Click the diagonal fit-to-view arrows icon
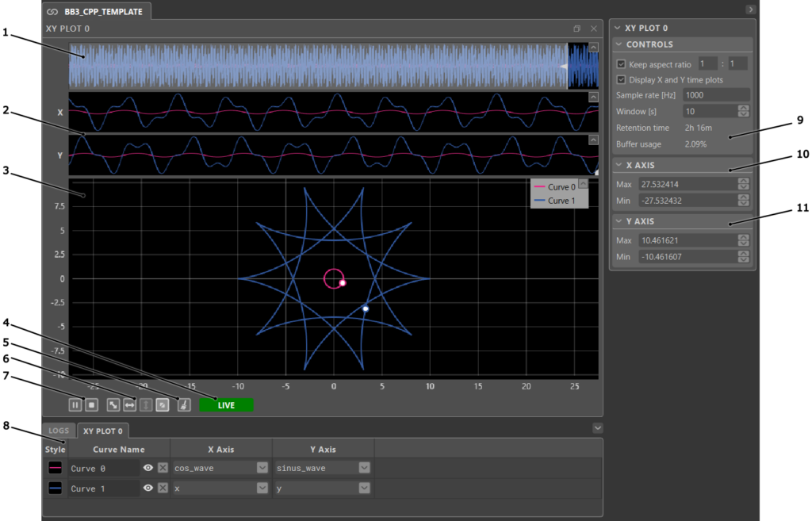 [x=113, y=405]
